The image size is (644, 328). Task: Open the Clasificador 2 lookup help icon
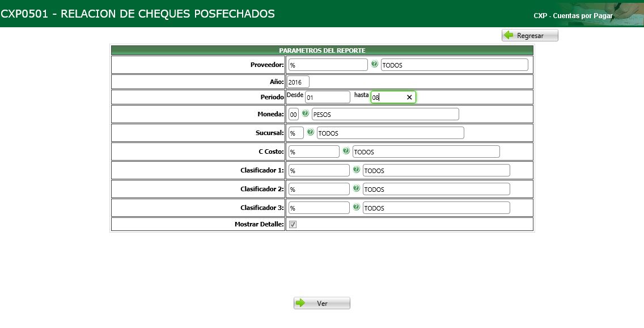point(356,188)
